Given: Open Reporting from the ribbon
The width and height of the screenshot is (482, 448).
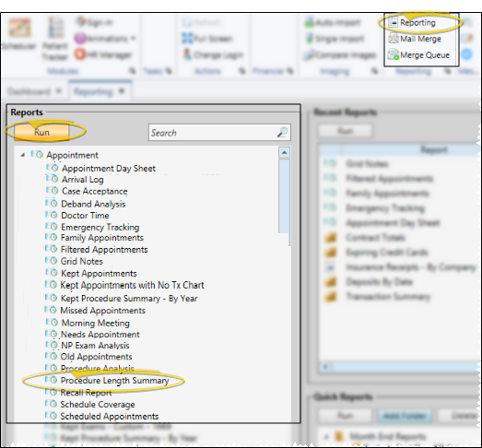Looking at the screenshot, I should click(412, 23).
